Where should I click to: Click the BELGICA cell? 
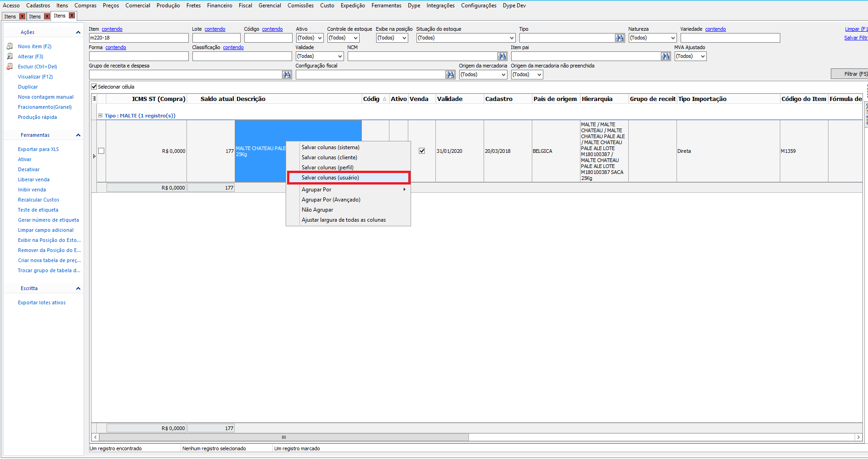click(x=555, y=151)
